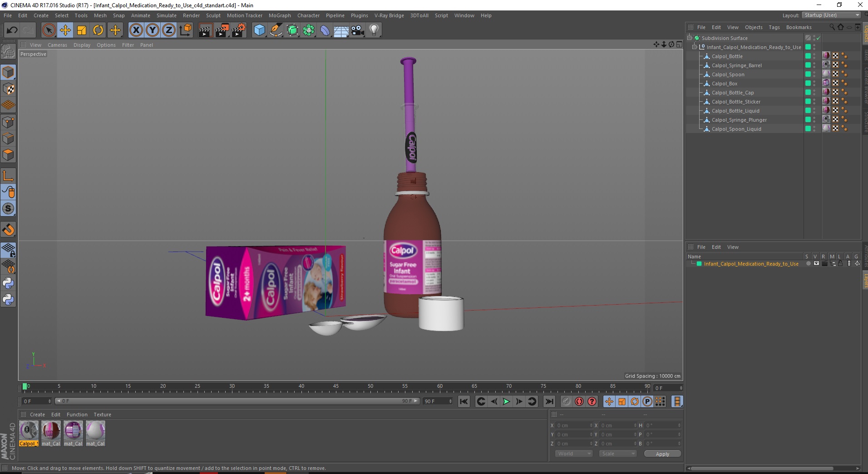Add a Cube primitive object
868x474 pixels.
pyautogui.click(x=259, y=30)
